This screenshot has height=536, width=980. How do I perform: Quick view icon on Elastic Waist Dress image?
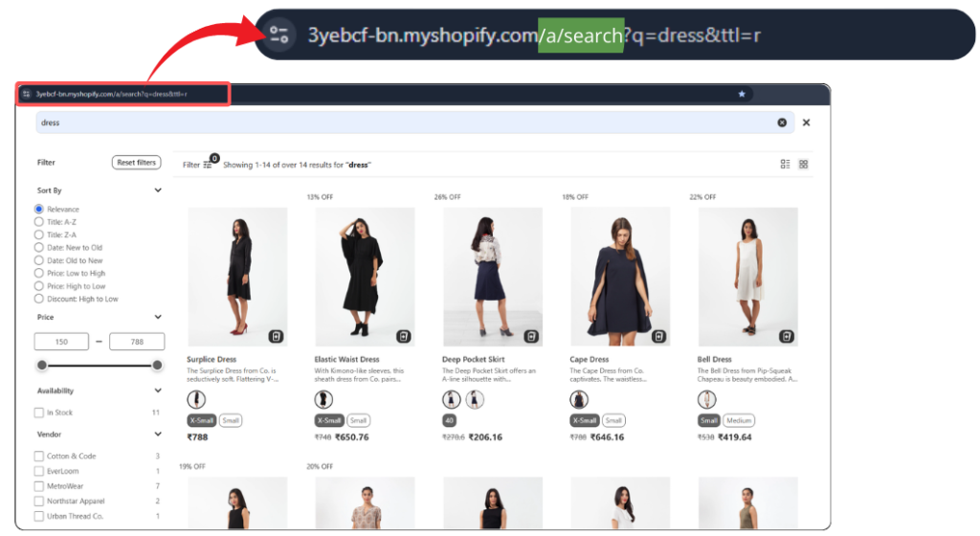point(404,336)
